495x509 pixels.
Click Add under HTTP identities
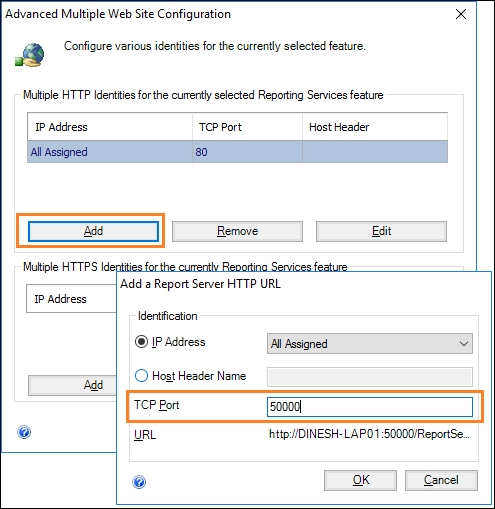click(93, 231)
